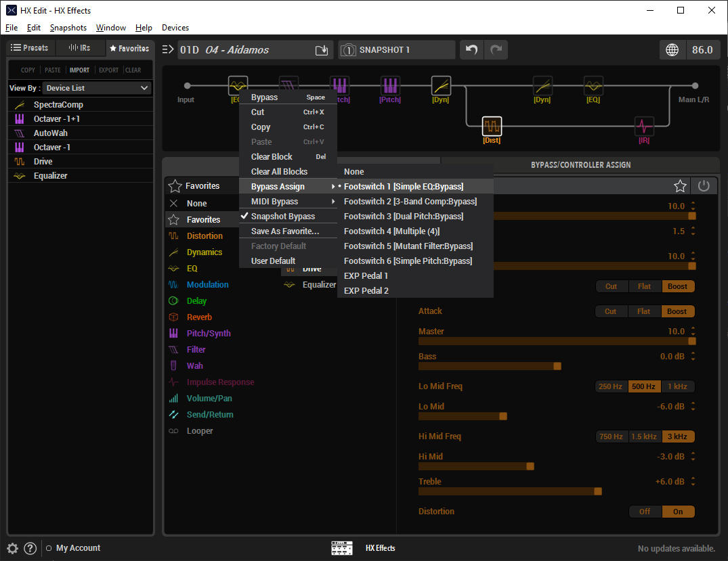The height and width of the screenshot is (561, 728).
Task: Click the 86.0 tempo field
Action: click(702, 49)
